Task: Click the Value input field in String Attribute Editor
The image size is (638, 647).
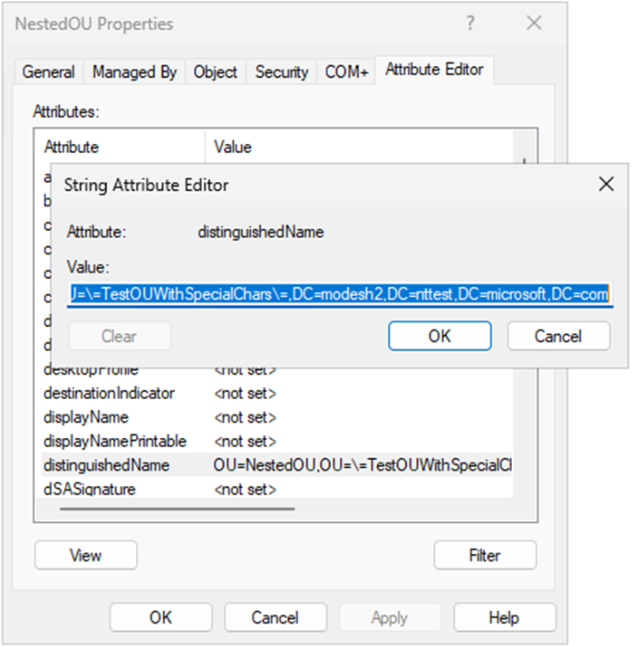Action: [x=340, y=294]
